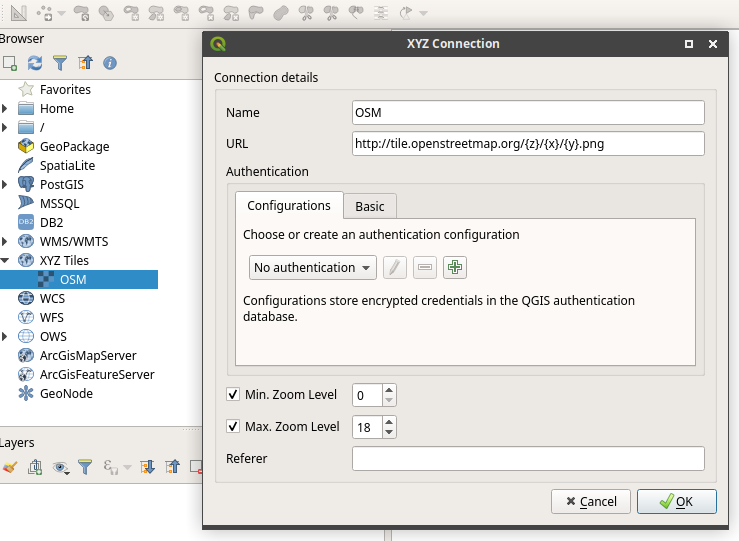Click Cancel in XYZ Connection dialog
This screenshot has height=541, width=739.
(591, 501)
